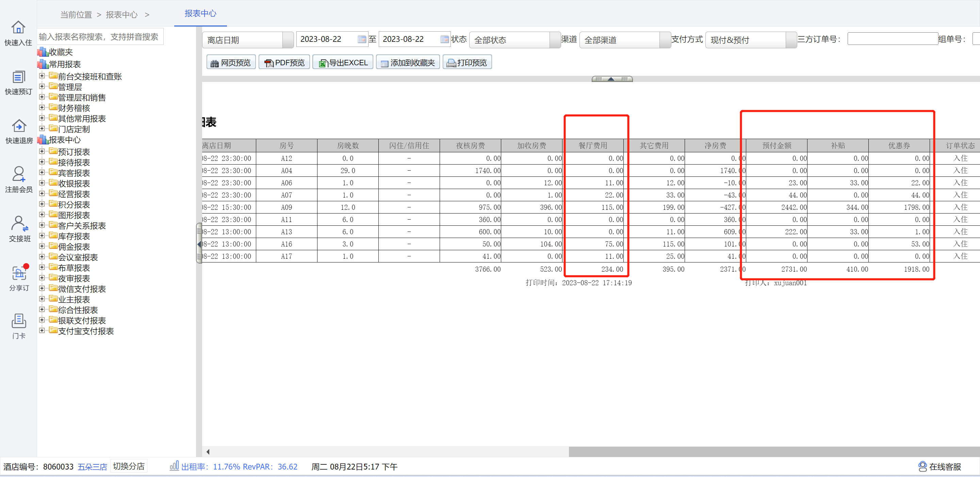
Task: Click the PDF预览 button
Action: pos(284,62)
